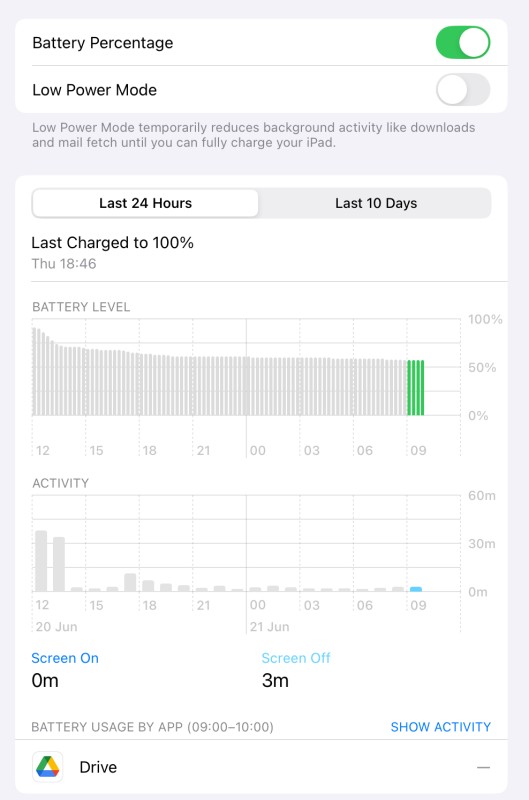The width and height of the screenshot is (529, 800).
Task: Tap the Google Drive app icon
Action: point(48,767)
